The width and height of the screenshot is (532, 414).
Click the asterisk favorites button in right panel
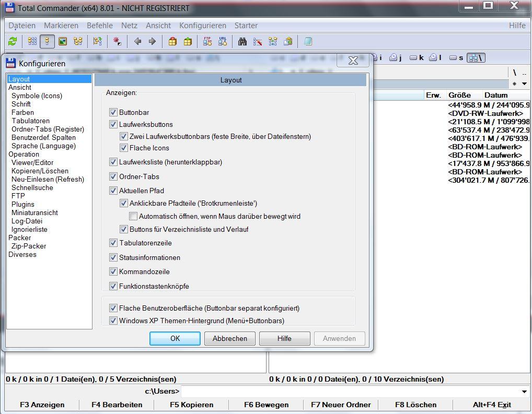[x=515, y=84]
